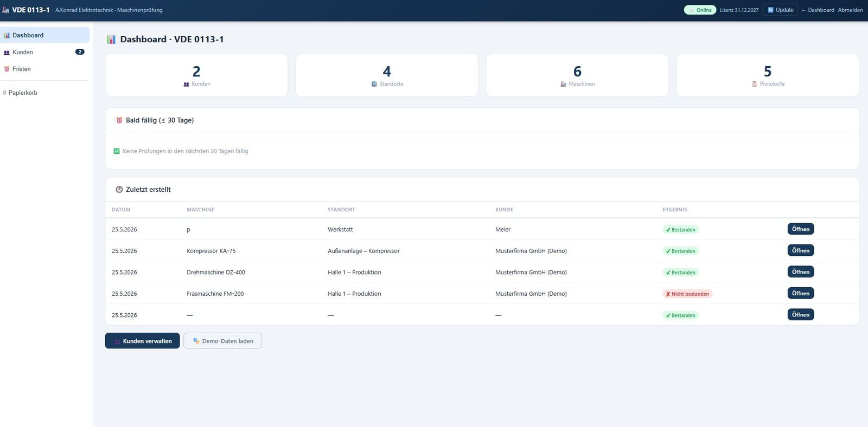This screenshot has height=427, width=868.
Task: Click the Update button in the header
Action: coord(780,10)
